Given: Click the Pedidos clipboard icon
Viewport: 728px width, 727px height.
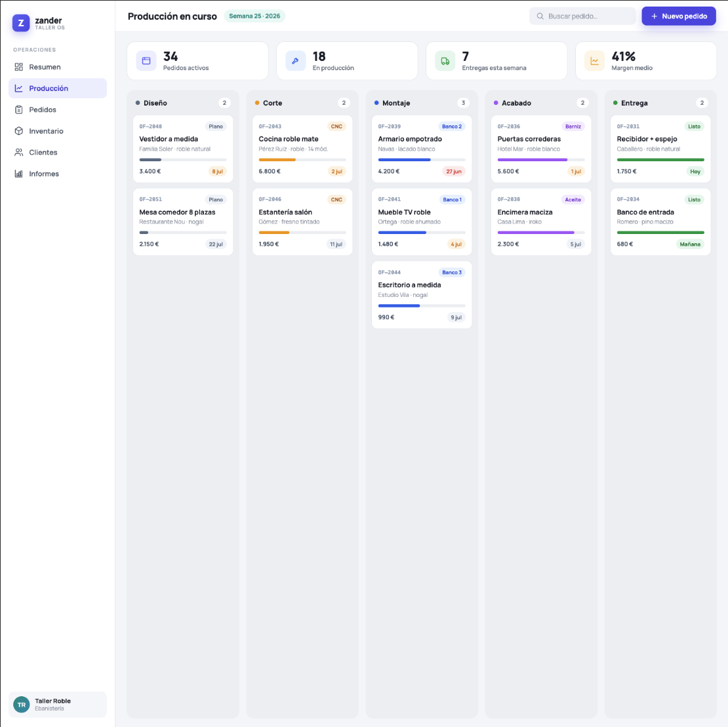Looking at the screenshot, I should pyautogui.click(x=18, y=109).
